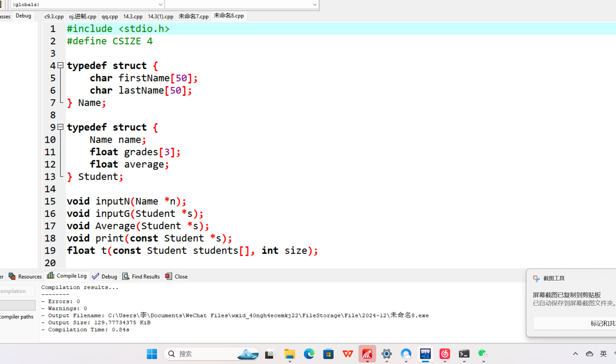Open WeChat from the taskbar

[483, 354]
